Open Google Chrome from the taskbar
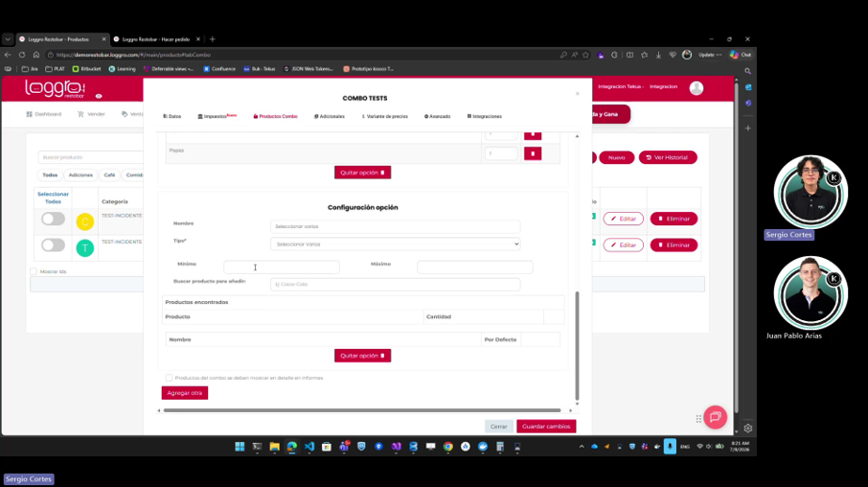The image size is (868, 487). click(447, 447)
